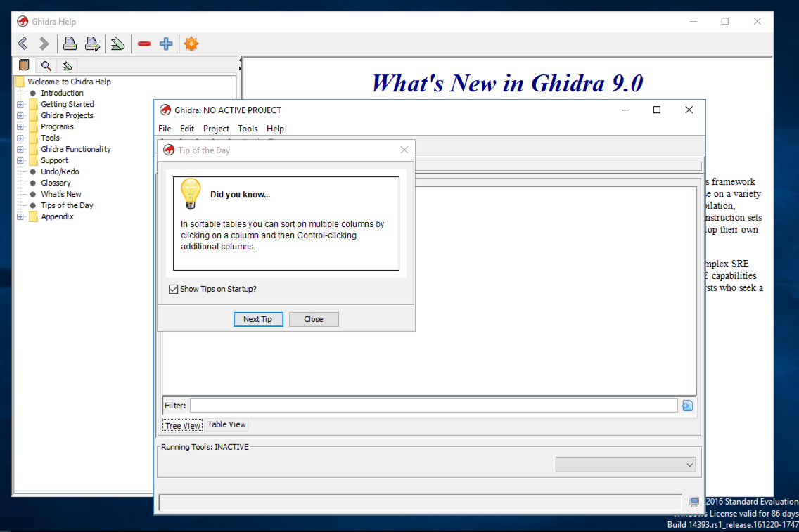The image size is (799, 532).
Task: Open the Help menu in Ghidra
Action: (x=275, y=129)
